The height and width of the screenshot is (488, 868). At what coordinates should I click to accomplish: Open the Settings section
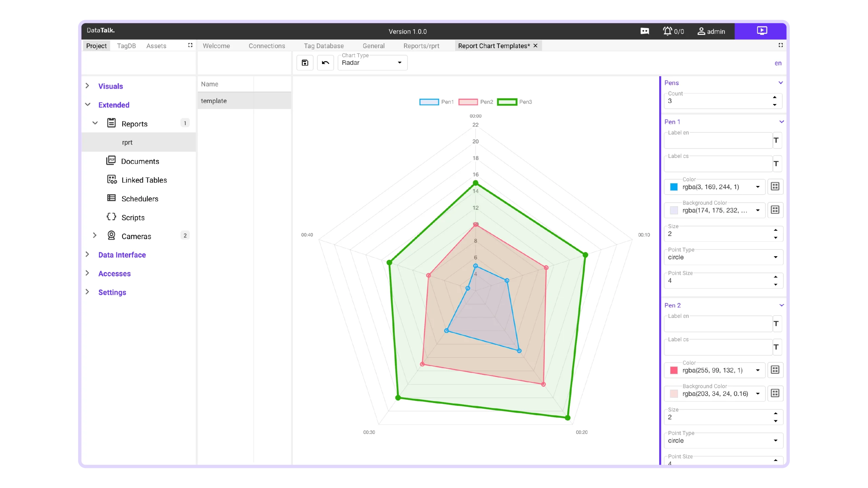pos(112,292)
